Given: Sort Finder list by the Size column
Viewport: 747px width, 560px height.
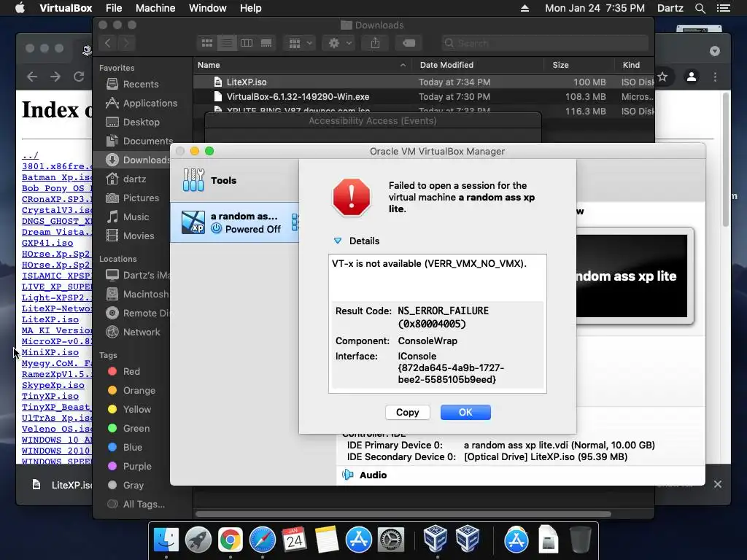Looking at the screenshot, I should 578,65.
